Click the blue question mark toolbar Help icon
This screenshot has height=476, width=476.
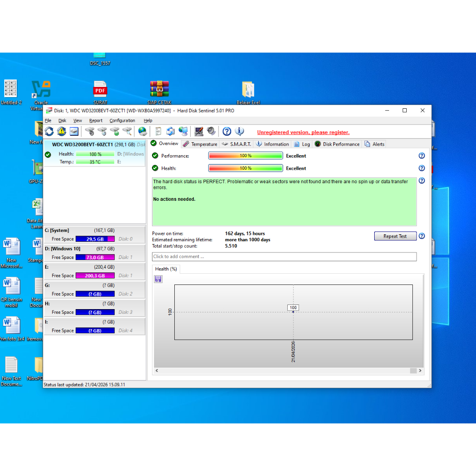[x=227, y=132]
